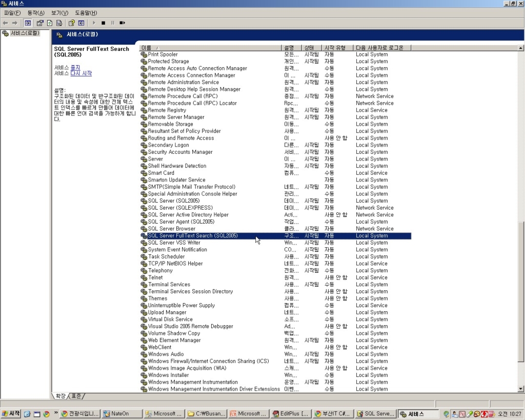Image resolution: width=525 pixels, height=420 pixels.
Task: Toggle the console tree show/hide icon
Action: 28,23
